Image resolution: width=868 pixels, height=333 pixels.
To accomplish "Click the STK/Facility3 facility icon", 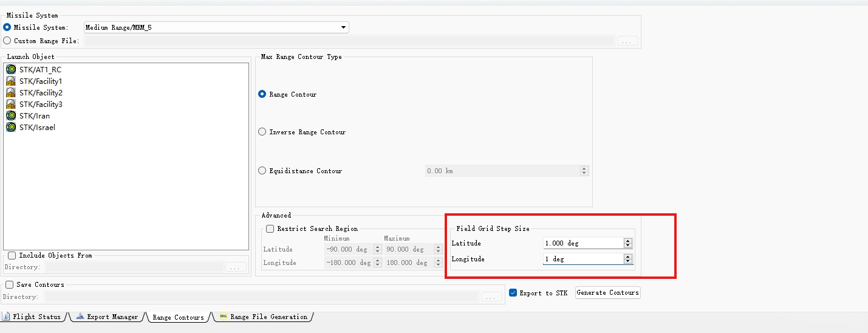I will (x=11, y=104).
